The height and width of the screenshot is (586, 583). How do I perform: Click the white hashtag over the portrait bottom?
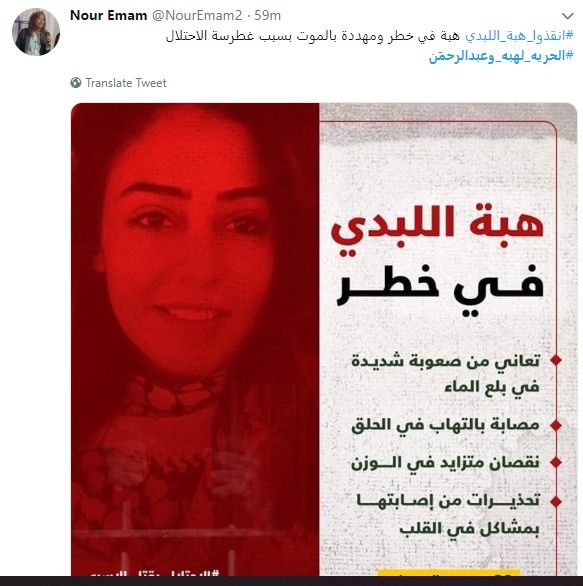(155, 573)
